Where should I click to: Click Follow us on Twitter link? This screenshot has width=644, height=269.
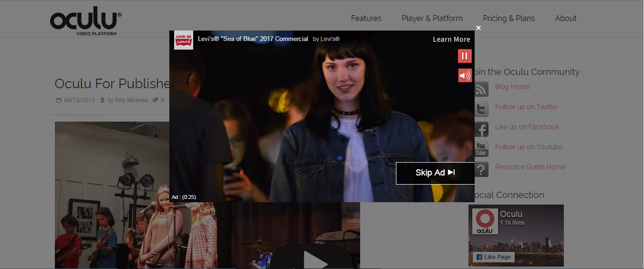pos(527,107)
